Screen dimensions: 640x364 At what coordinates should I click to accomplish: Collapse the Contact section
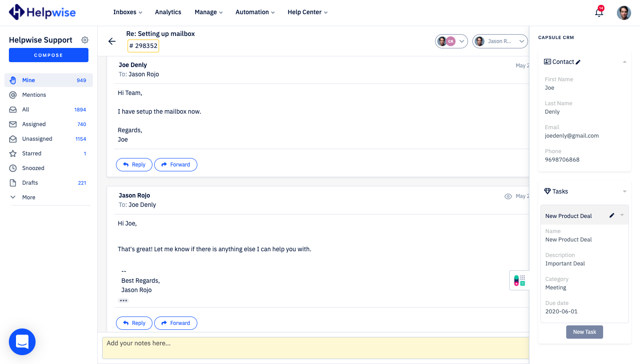click(624, 62)
